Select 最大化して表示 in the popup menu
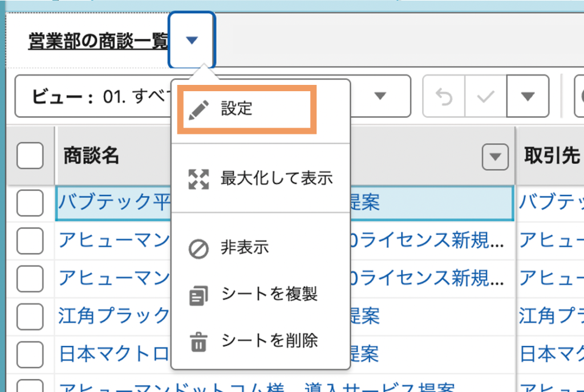Image resolution: width=584 pixels, height=392 pixels. [x=276, y=178]
